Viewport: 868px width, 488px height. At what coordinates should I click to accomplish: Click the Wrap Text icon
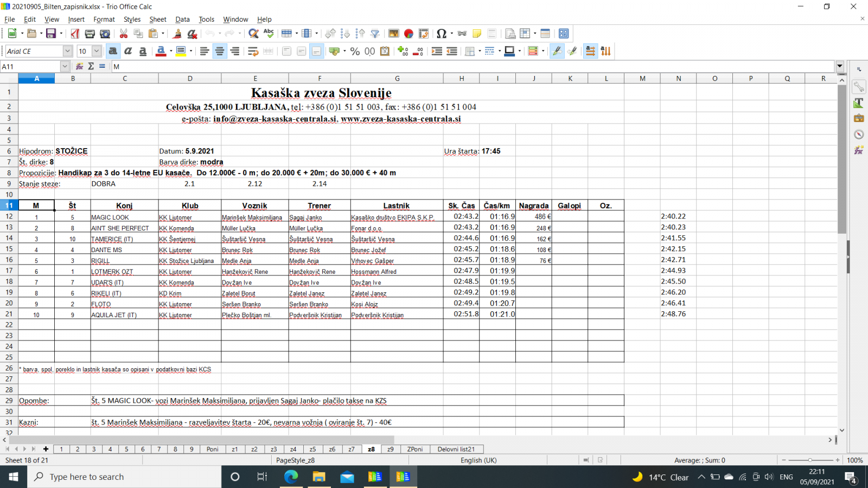click(x=253, y=51)
